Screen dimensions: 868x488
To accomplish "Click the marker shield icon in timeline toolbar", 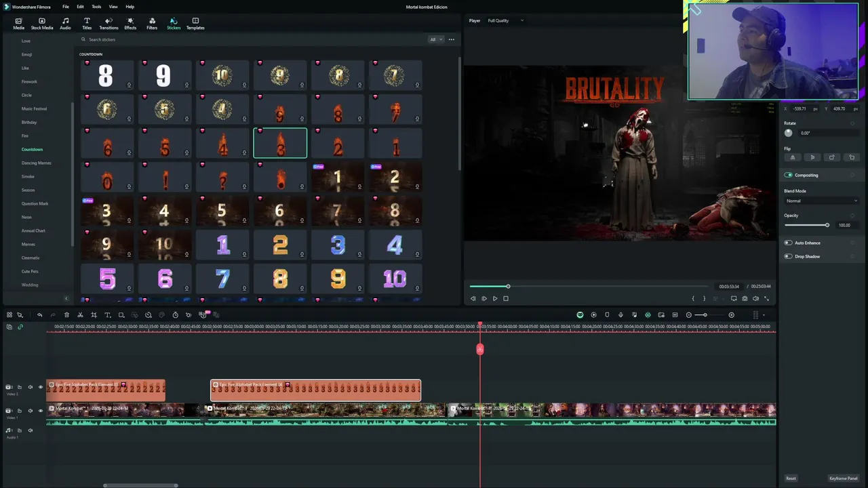I will click(607, 315).
